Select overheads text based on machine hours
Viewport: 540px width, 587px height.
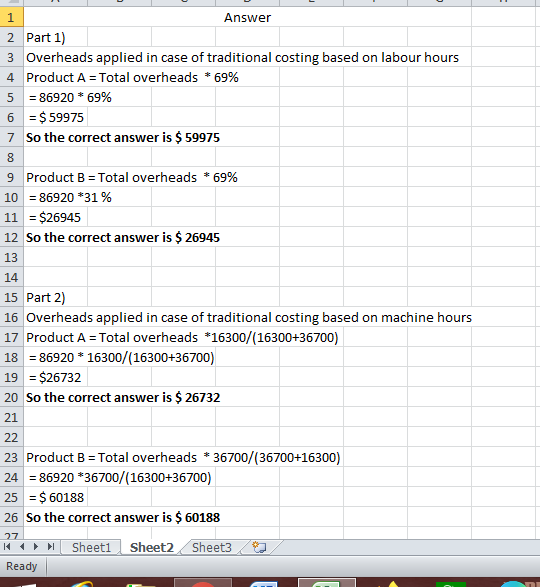249,317
